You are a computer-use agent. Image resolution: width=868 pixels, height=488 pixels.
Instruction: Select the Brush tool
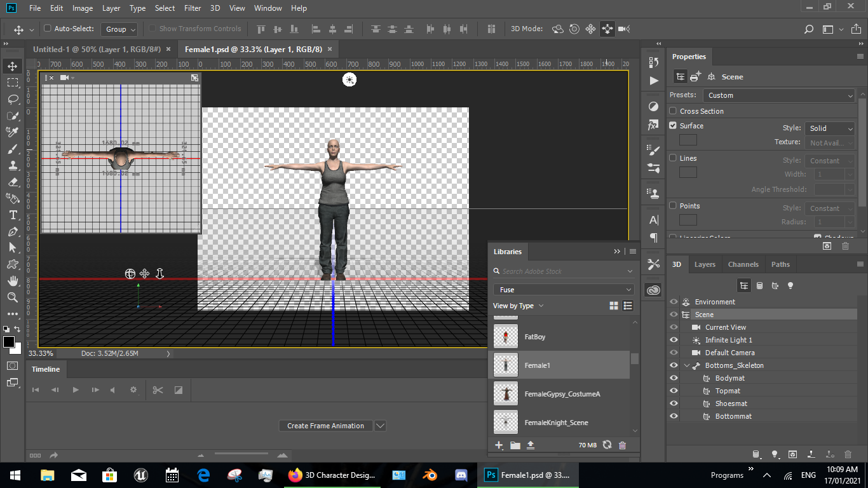[13, 149]
